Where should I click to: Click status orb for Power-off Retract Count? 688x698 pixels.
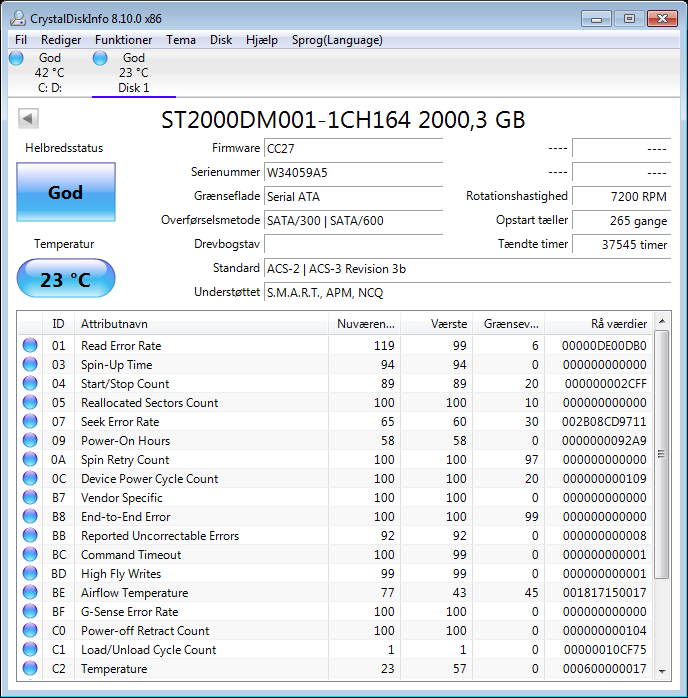tap(30, 630)
